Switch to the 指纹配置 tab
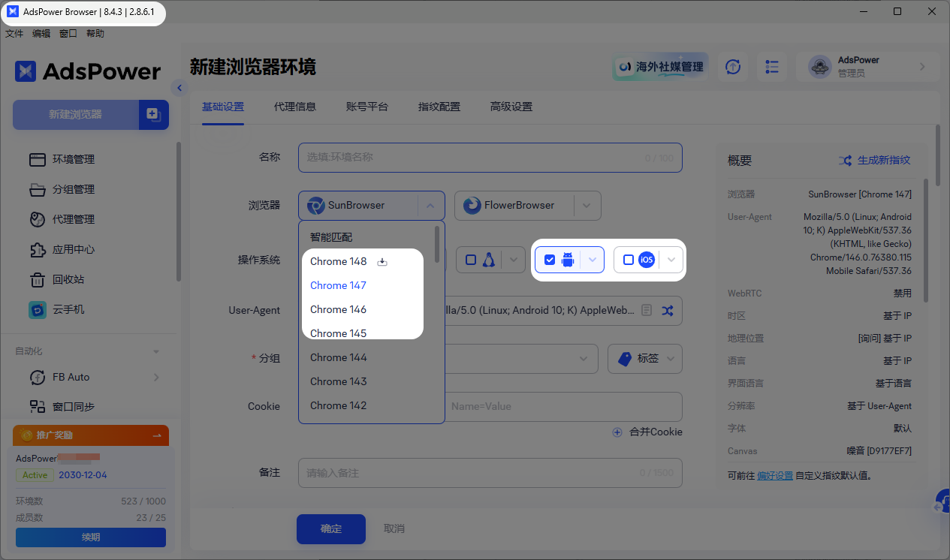The height and width of the screenshot is (560, 950). click(439, 107)
